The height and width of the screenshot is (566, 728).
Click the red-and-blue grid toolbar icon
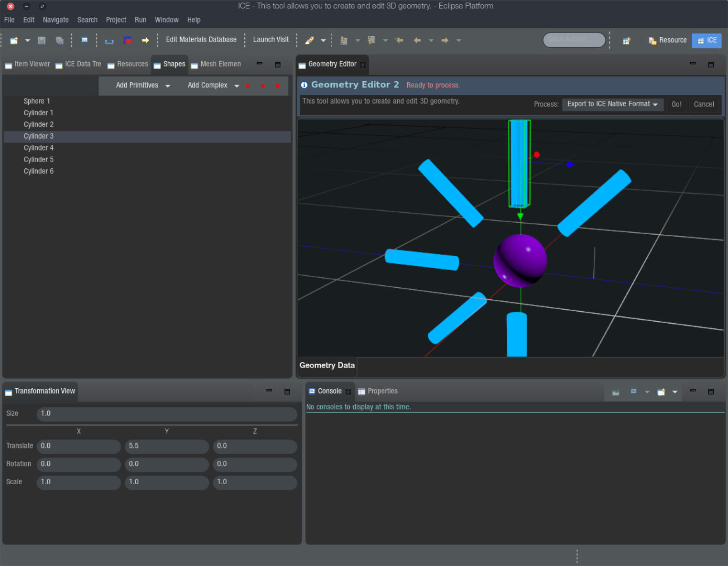click(128, 41)
